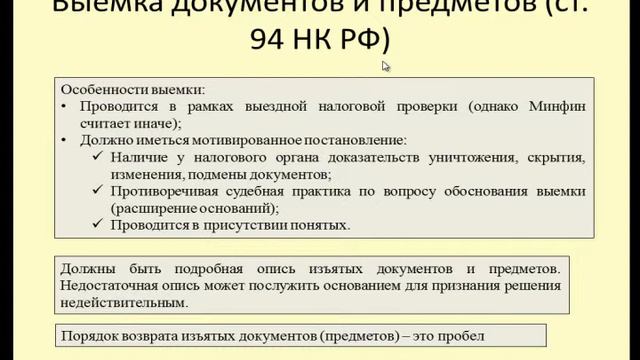Image resolution: width=640 pixels, height=360 pixels.
Task: Click the word "недействительным."
Action: click(x=124, y=303)
